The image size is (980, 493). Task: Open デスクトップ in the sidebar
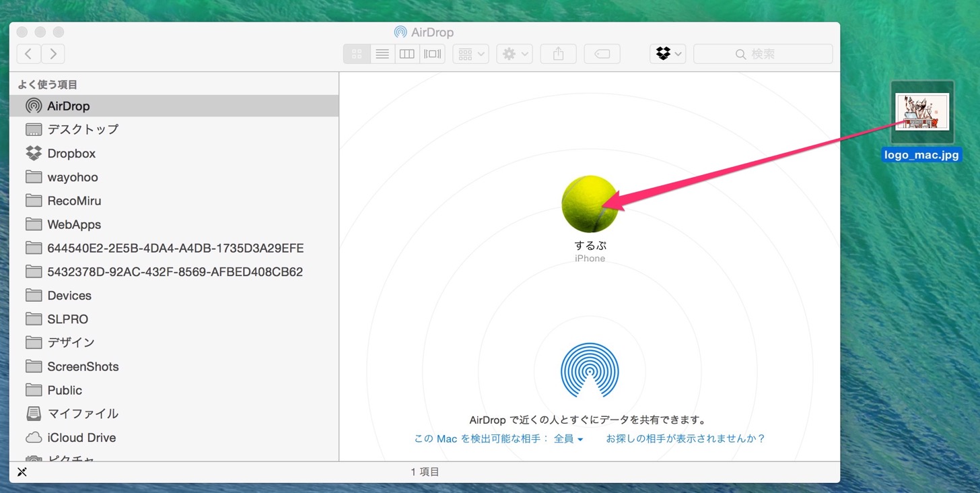(x=174, y=129)
